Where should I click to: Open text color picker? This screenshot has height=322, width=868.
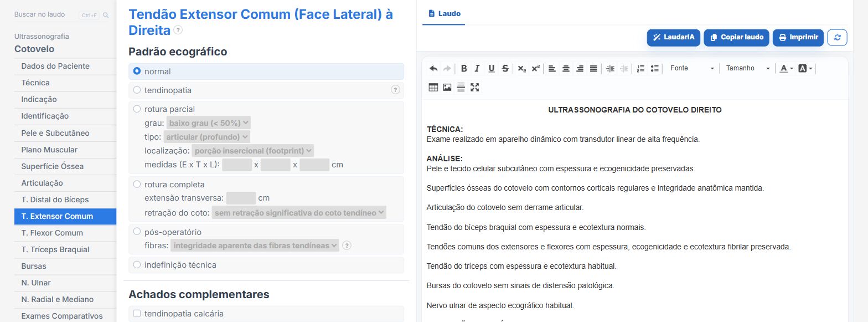pyautogui.click(x=787, y=69)
